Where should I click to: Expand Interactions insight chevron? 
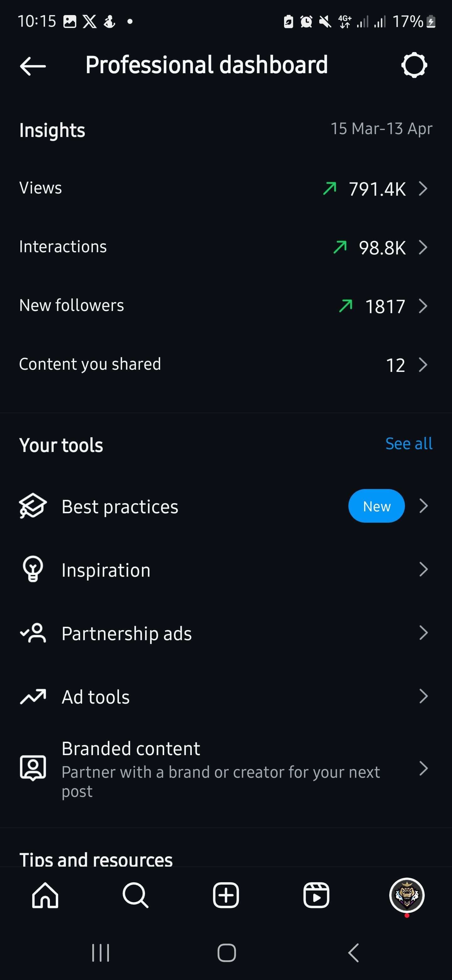click(423, 247)
